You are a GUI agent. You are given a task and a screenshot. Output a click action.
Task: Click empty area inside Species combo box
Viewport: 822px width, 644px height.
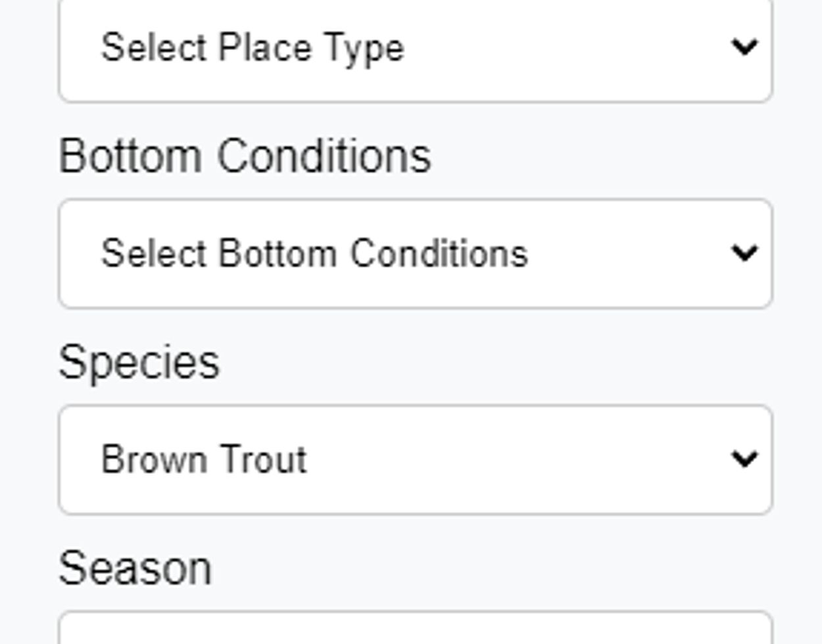click(x=526, y=459)
